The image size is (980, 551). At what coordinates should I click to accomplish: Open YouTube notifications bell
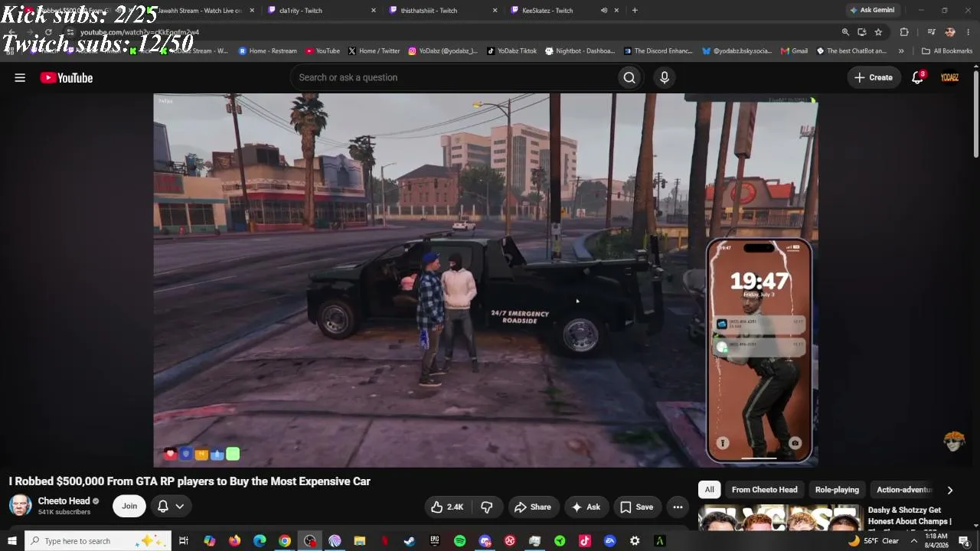917,77
